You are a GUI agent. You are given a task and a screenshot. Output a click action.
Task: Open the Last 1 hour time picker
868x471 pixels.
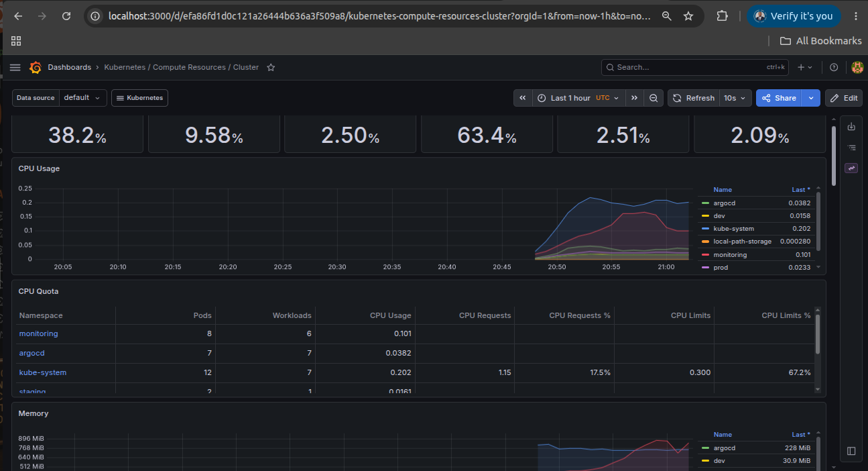tap(579, 98)
